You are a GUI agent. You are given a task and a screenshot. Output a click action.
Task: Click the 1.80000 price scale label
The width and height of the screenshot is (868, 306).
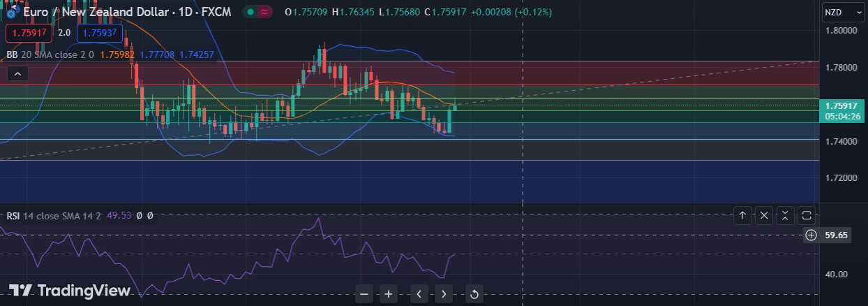tap(840, 31)
